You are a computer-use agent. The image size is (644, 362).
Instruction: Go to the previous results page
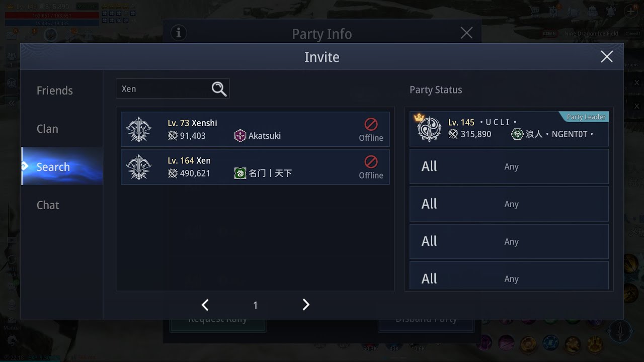coord(205,305)
